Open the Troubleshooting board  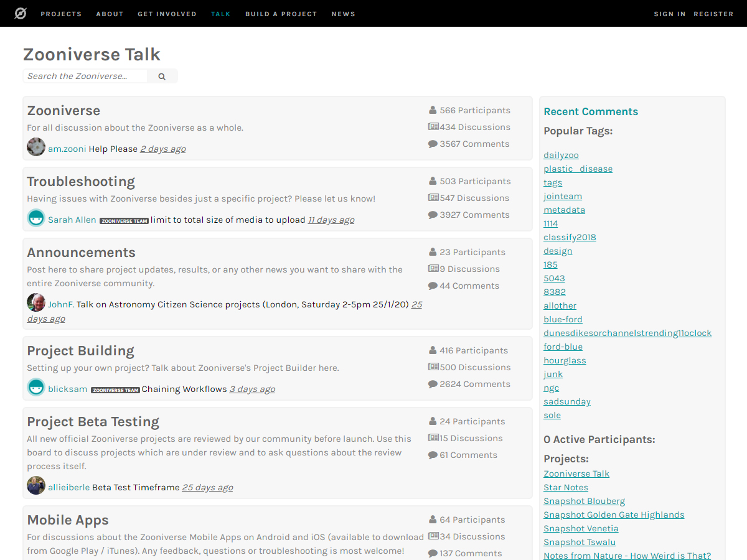(81, 182)
